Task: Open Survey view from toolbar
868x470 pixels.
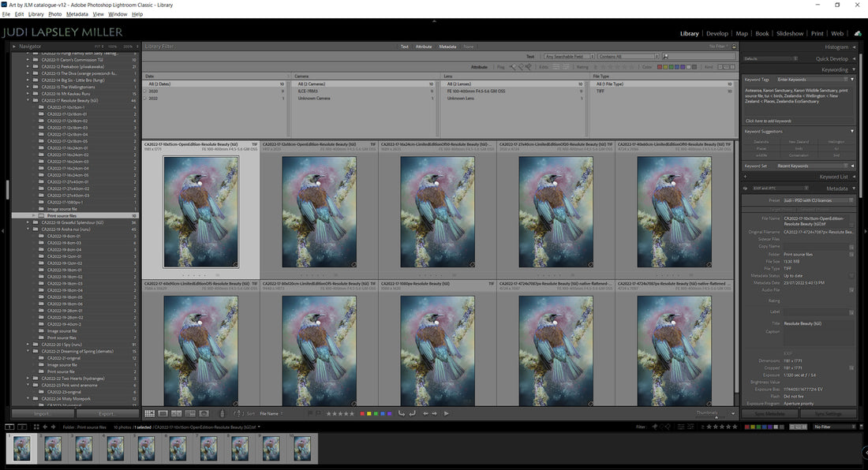Action: point(190,413)
